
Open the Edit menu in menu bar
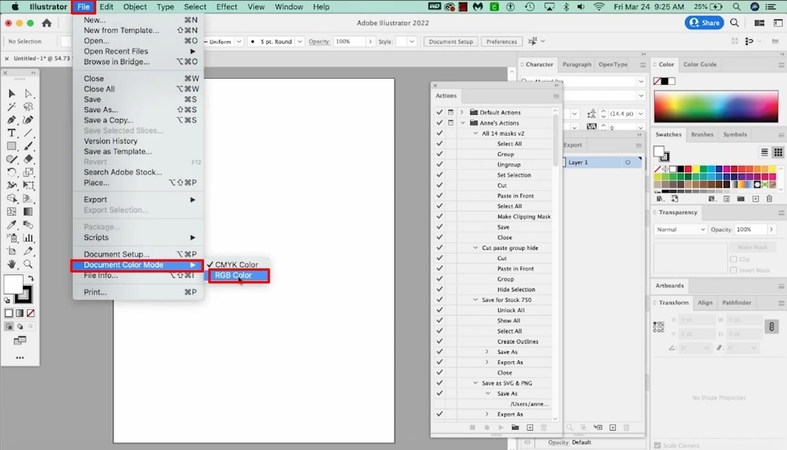106,7
